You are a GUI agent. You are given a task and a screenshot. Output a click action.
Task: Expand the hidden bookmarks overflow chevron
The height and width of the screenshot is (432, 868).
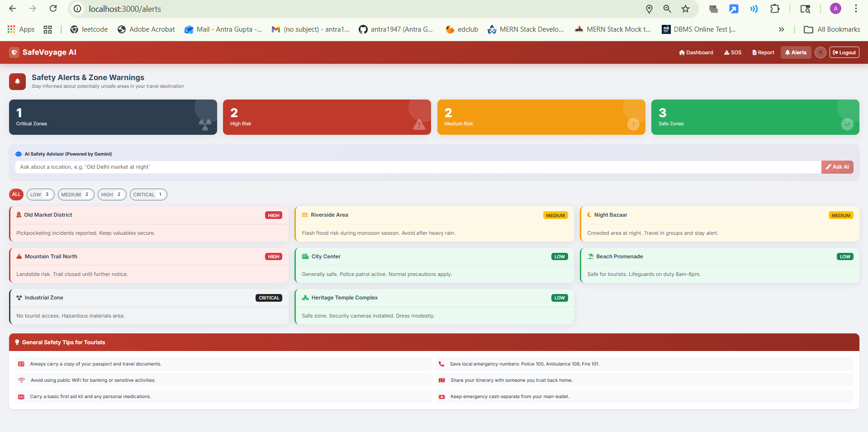click(x=781, y=29)
